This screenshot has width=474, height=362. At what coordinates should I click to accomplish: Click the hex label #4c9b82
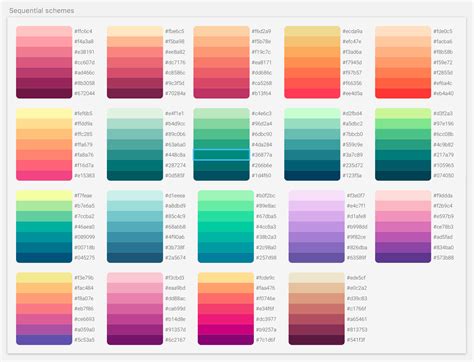(x=443, y=145)
